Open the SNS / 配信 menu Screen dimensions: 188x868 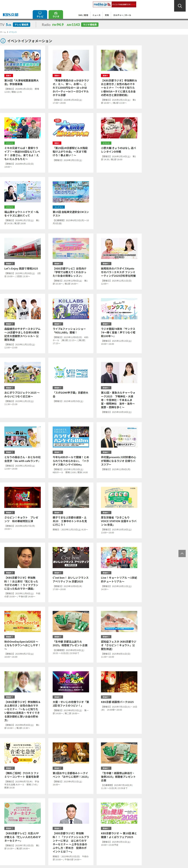[83, 15]
